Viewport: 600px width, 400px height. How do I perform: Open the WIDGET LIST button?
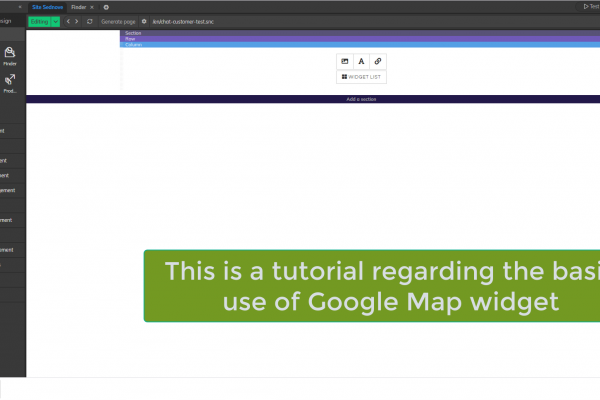click(x=361, y=77)
